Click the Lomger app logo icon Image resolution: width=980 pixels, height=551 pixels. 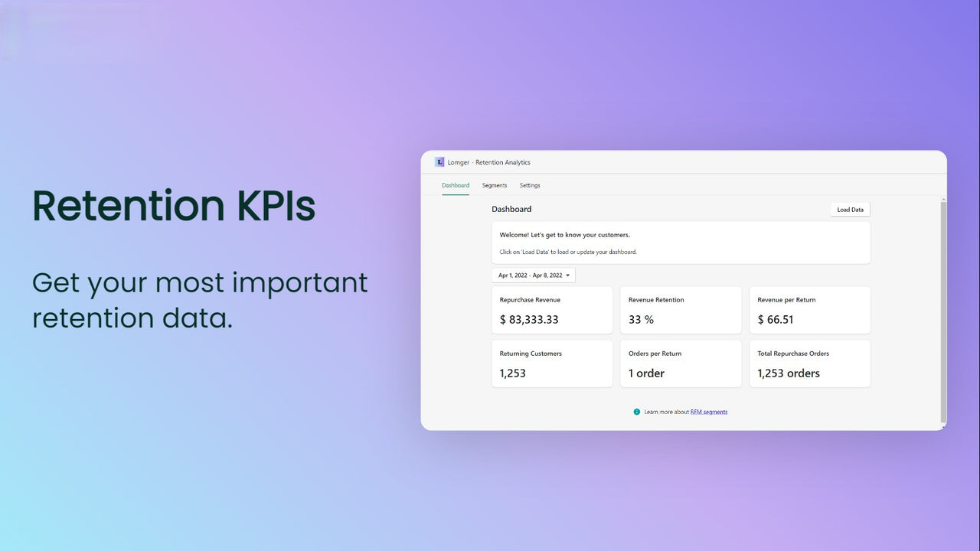click(x=439, y=161)
